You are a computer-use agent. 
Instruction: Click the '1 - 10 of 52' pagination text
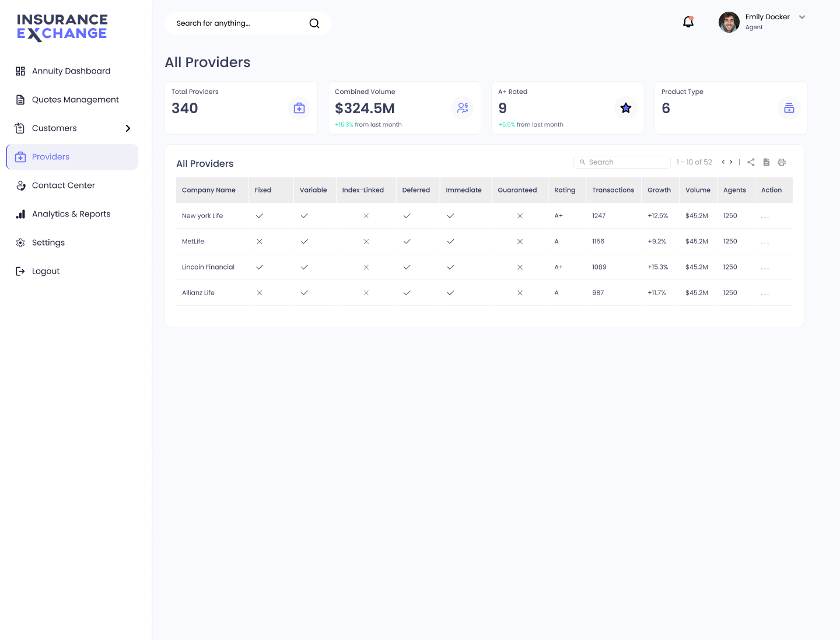click(694, 162)
